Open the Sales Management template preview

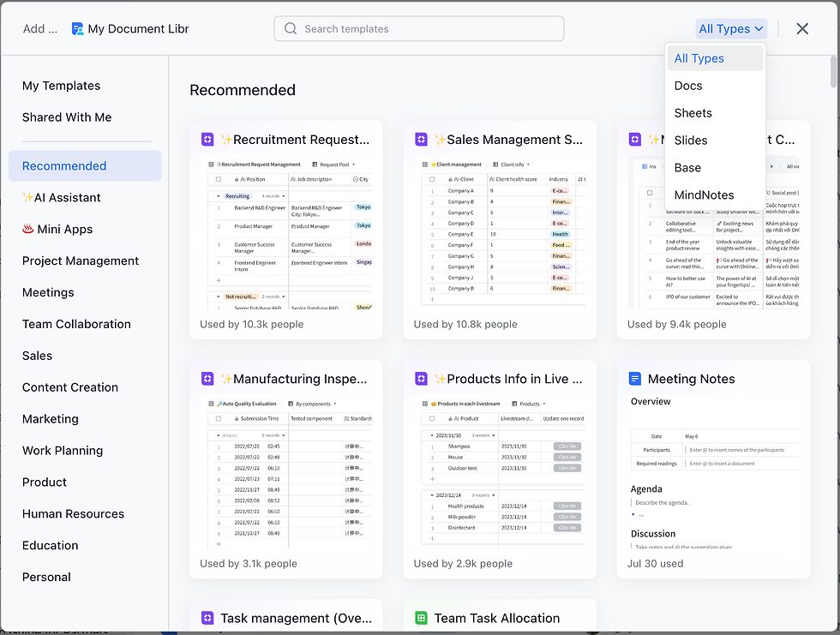point(500,233)
